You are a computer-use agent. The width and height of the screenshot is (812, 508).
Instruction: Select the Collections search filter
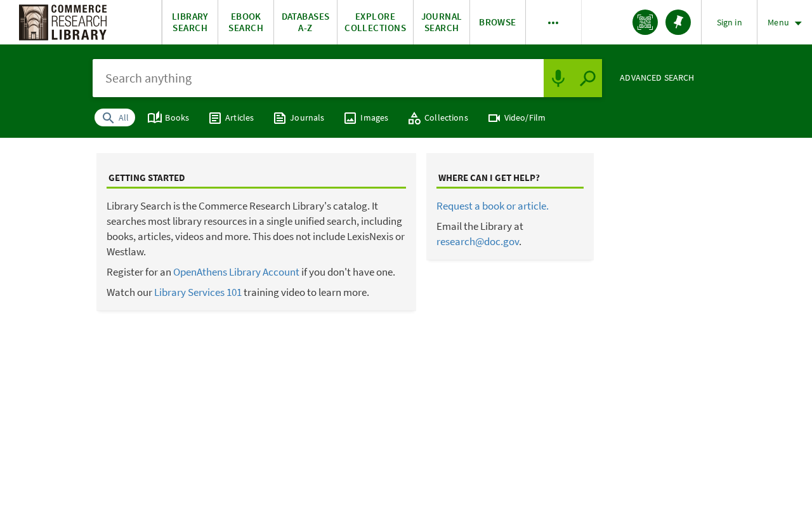tap(438, 117)
